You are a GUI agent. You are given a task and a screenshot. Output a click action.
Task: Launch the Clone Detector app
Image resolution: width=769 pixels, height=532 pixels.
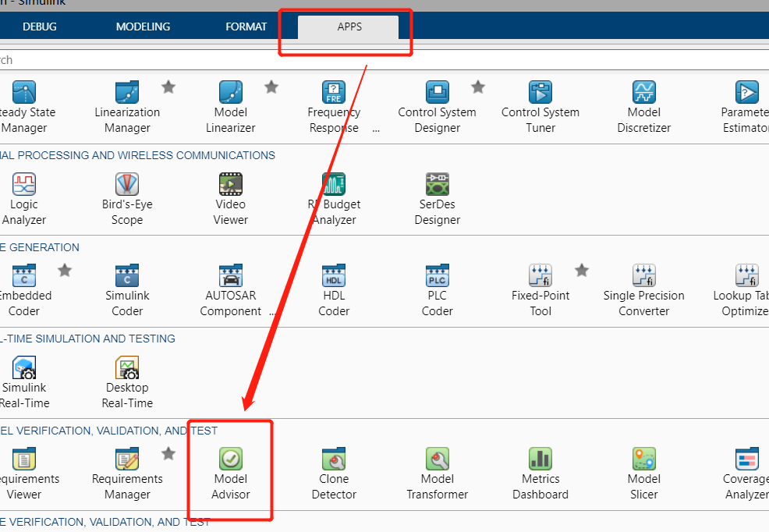(334, 473)
